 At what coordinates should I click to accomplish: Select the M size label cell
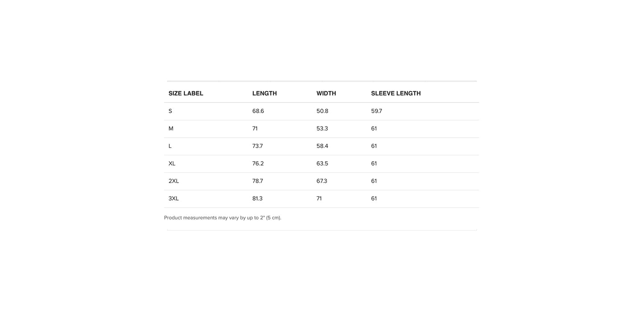point(171,129)
